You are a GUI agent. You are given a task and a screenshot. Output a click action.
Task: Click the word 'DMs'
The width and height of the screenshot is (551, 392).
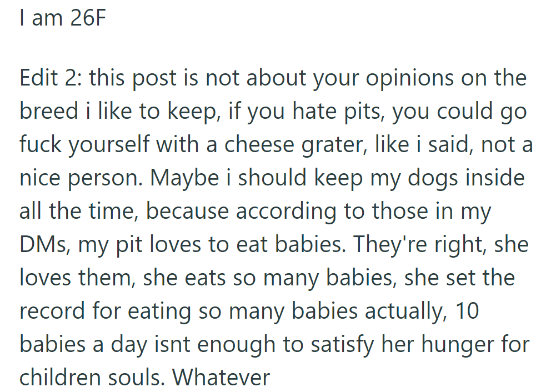pos(43,244)
